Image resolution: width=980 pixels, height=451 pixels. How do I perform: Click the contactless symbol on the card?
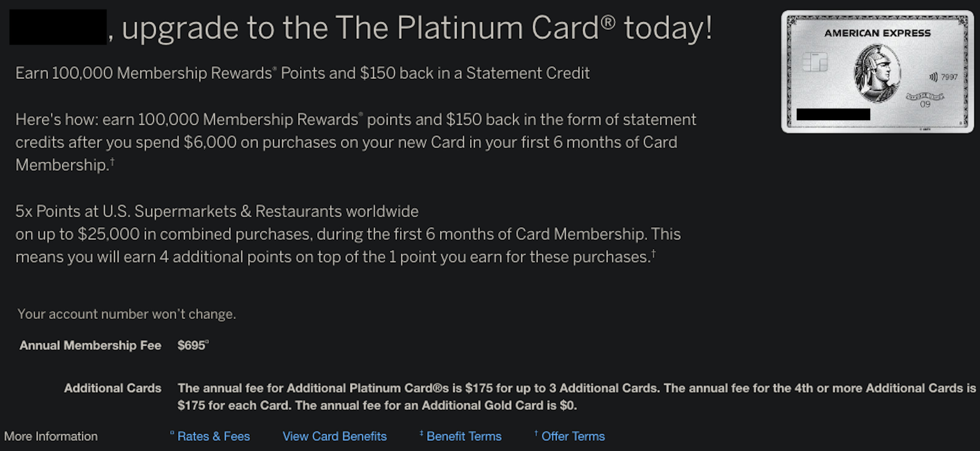(933, 77)
